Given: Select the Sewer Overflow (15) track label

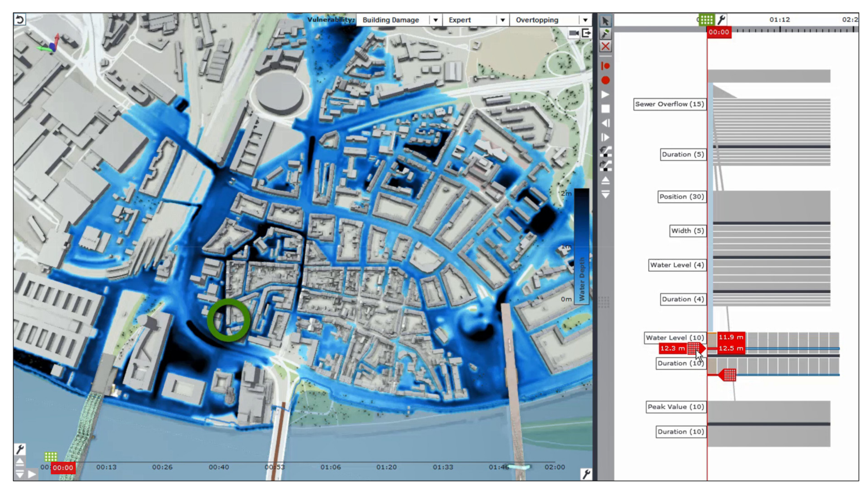Looking at the screenshot, I should (669, 104).
